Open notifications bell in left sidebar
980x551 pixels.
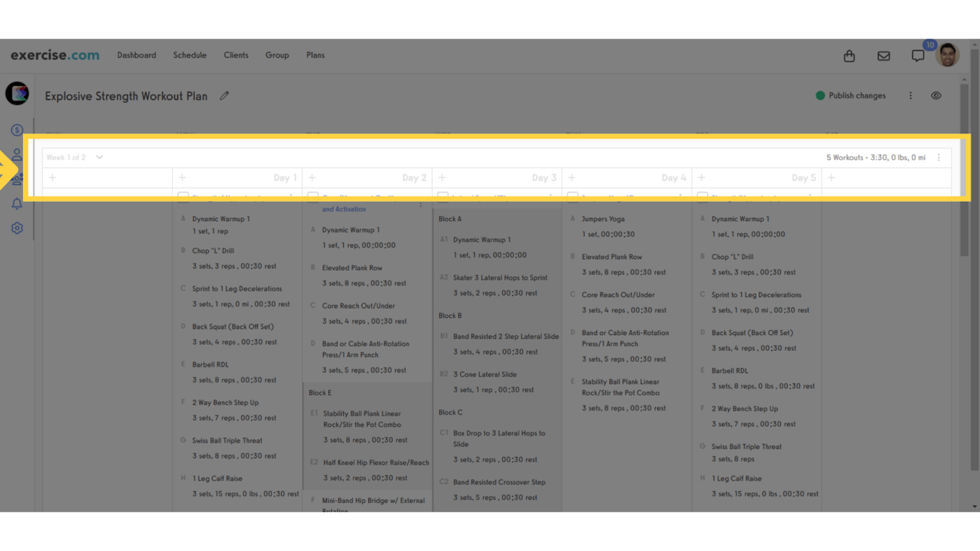[17, 204]
